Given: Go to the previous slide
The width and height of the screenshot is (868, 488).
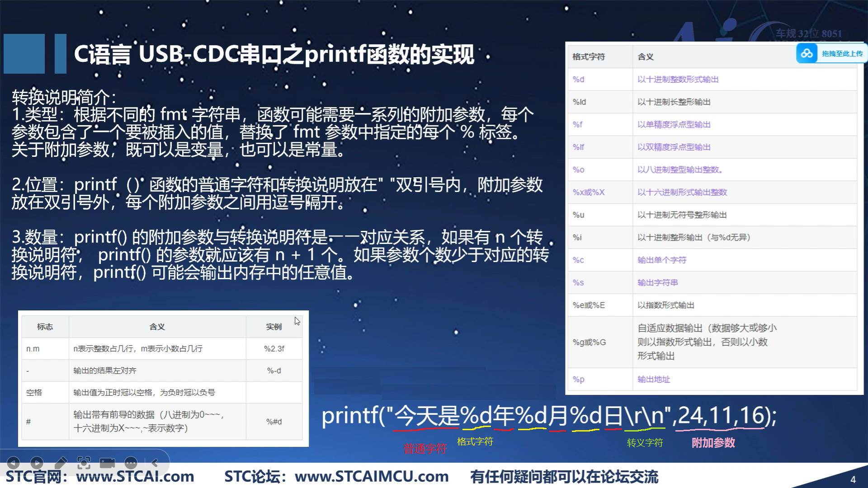Looking at the screenshot, I should [14, 463].
